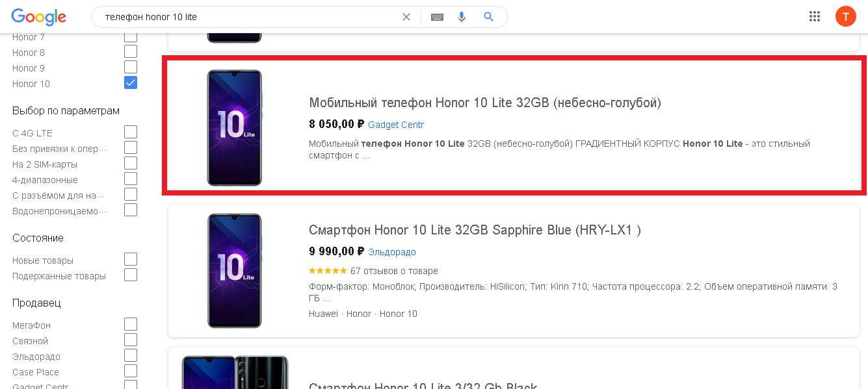Open the Google apps grid
868x389 pixels.
tap(815, 17)
